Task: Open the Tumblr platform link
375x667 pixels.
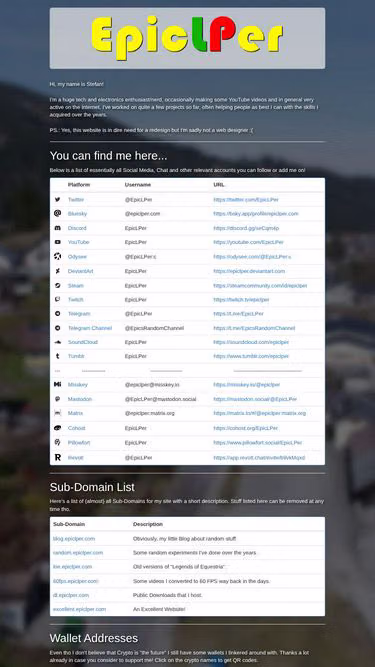Action: click(x=76, y=356)
